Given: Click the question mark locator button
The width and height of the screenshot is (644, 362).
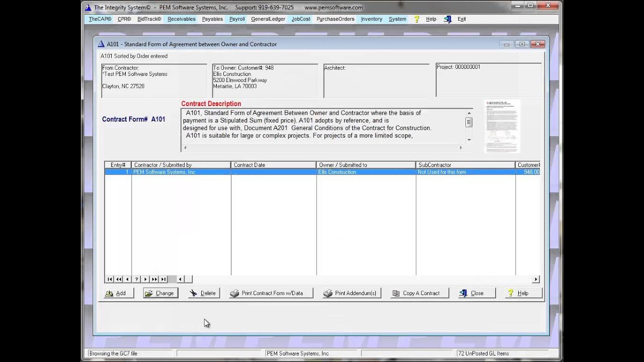Looking at the screenshot, I should [x=136, y=280].
